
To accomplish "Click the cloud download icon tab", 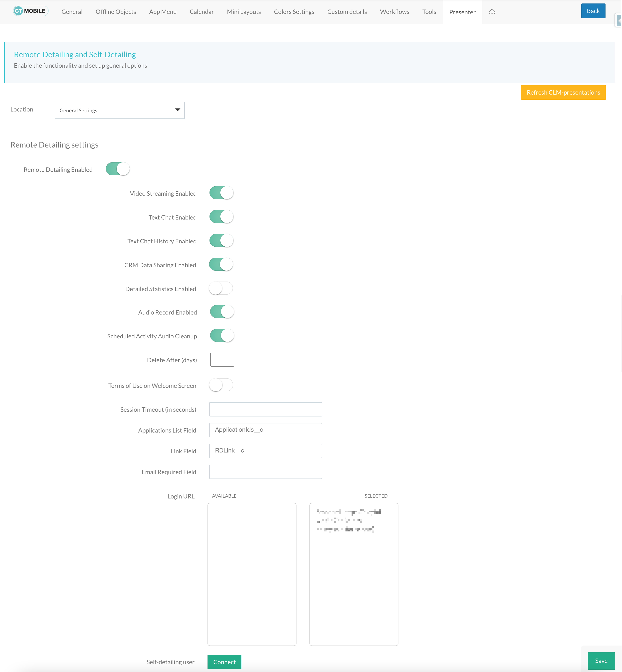I will [x=492, y=12].
